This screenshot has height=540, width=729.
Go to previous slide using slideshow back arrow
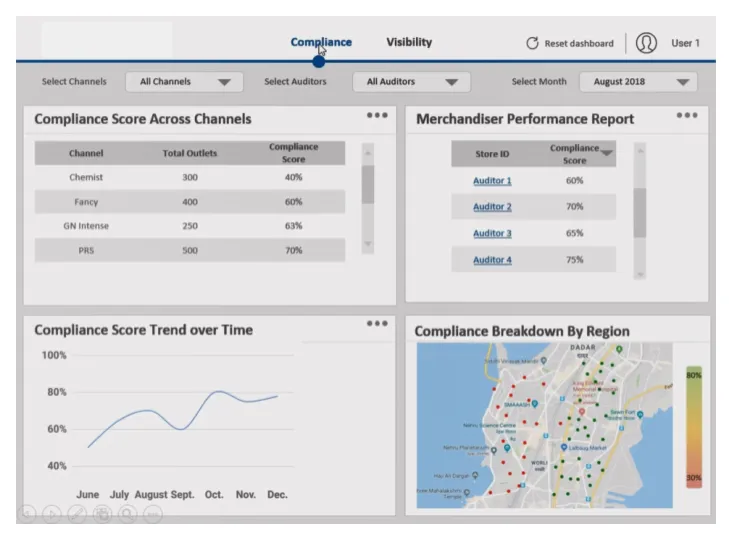[x=27, y=514]
